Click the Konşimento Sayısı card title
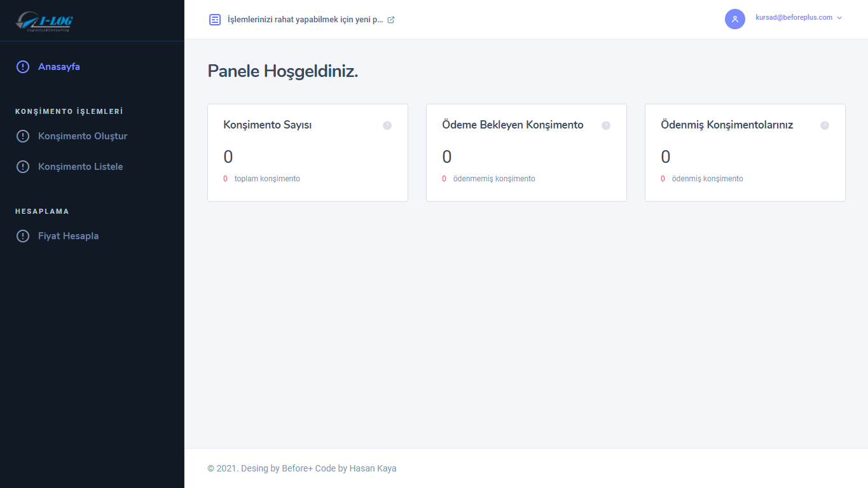Viewport: 868px width, 488px height. (267, 125)
